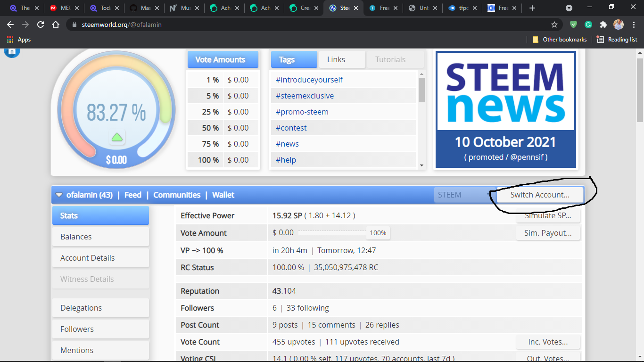The height and width of the screenshot is (362, 644).
Task: Click the 35,050,975,478 RC value
Action: pyautogui.click(x=347, y=267)
